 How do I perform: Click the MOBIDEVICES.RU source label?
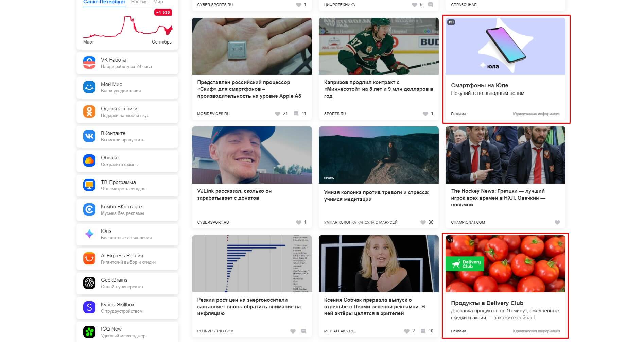tap(213, 114)
